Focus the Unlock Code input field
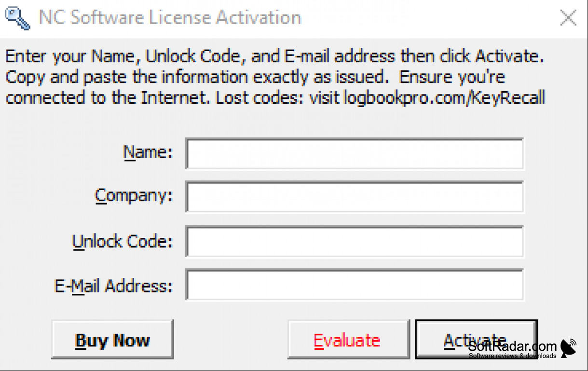 point(355,241)
